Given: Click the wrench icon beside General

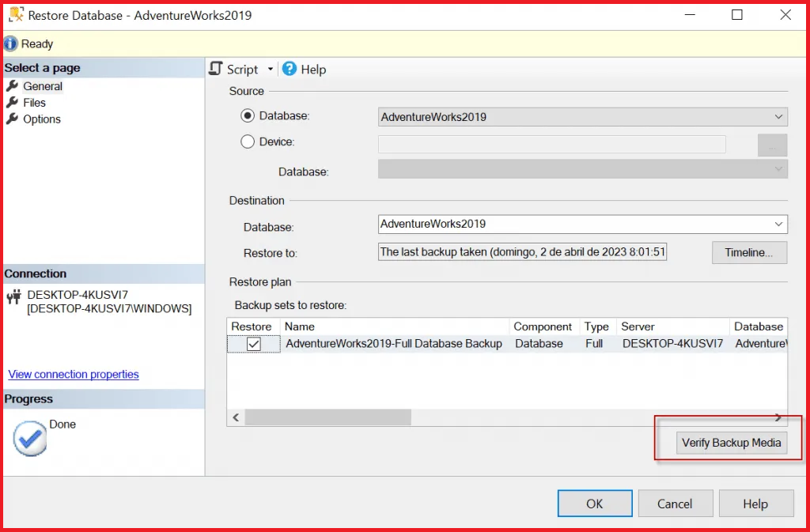Looking at the screenshot, I should (x=12, y=85).
